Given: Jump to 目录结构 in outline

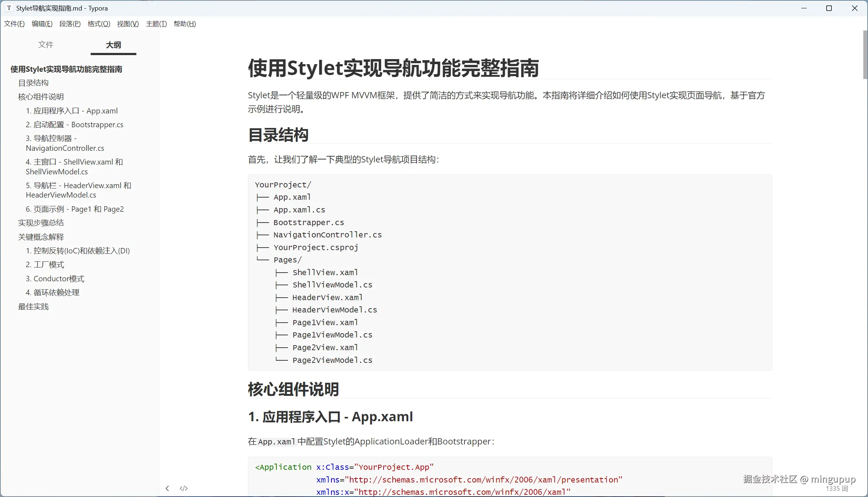Looking at the screenshot, I should pos(33,83).
